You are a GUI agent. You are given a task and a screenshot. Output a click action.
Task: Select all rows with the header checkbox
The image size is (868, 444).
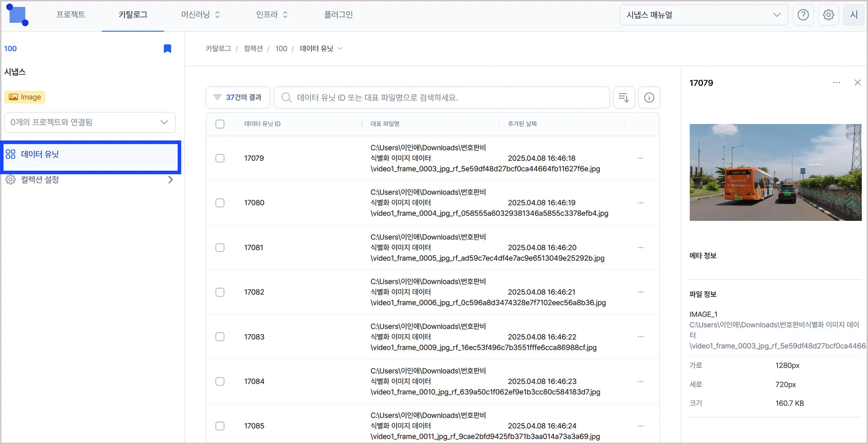tap(220, 124)
